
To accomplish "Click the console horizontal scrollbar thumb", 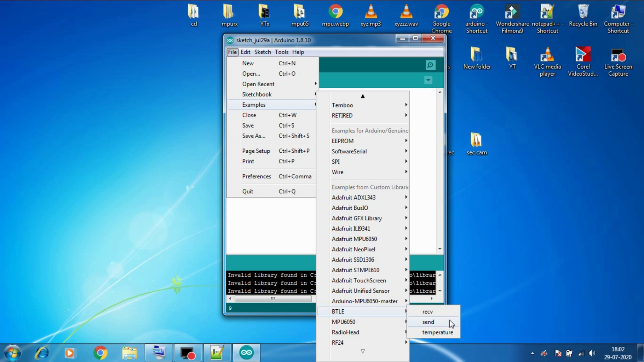I will coord(273,299).
